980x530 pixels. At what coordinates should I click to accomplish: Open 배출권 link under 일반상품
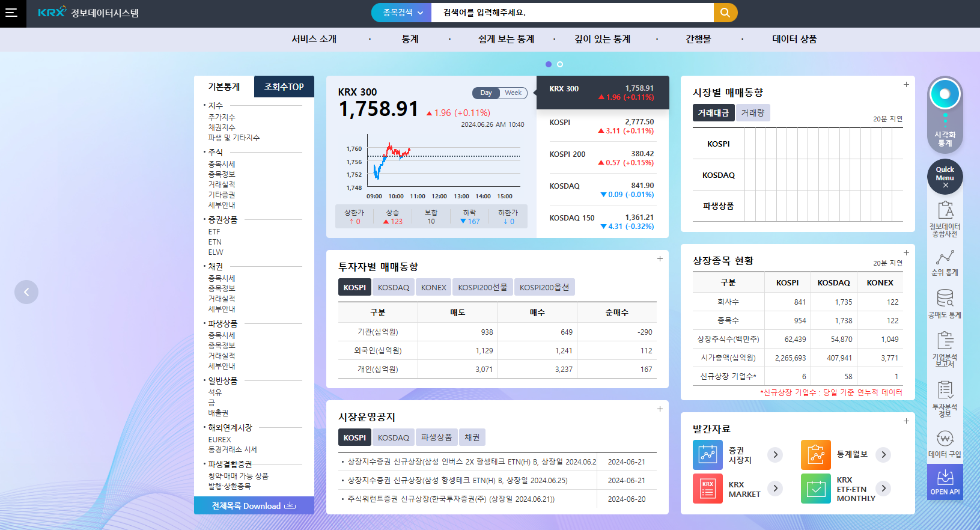[218, 413]
